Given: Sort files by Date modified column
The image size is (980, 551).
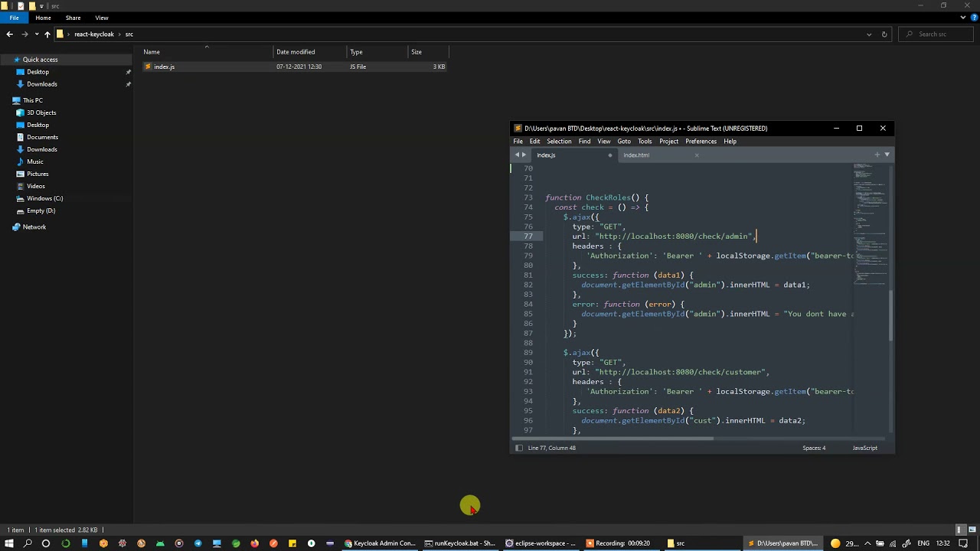Looking at the screenshot, I should coord(310,52).
